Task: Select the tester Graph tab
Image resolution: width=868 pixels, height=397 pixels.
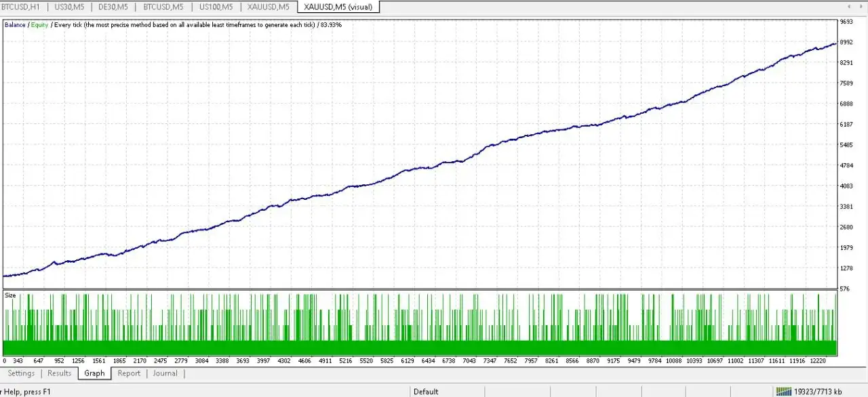Action: 94,373
